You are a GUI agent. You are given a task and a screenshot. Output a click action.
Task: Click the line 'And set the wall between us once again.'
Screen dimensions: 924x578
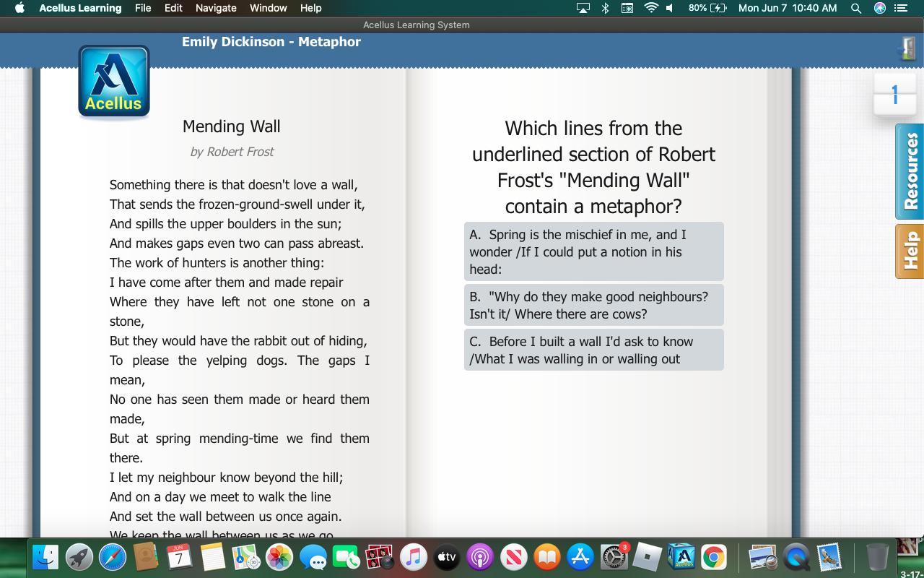tap(226, 517)
